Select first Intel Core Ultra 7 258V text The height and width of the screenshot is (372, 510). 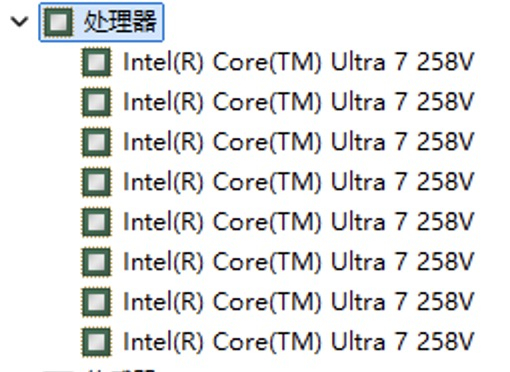(x=298, y=62)
